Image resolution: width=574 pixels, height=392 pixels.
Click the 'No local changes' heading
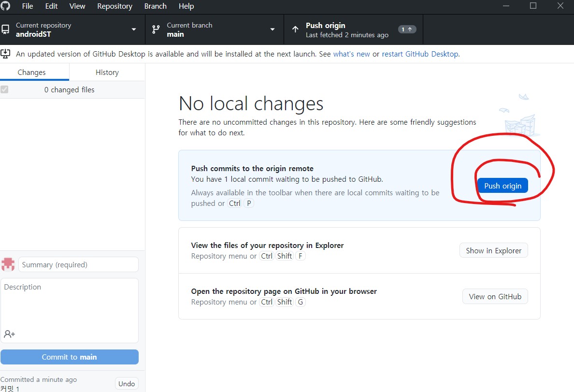tap(251, 103)
